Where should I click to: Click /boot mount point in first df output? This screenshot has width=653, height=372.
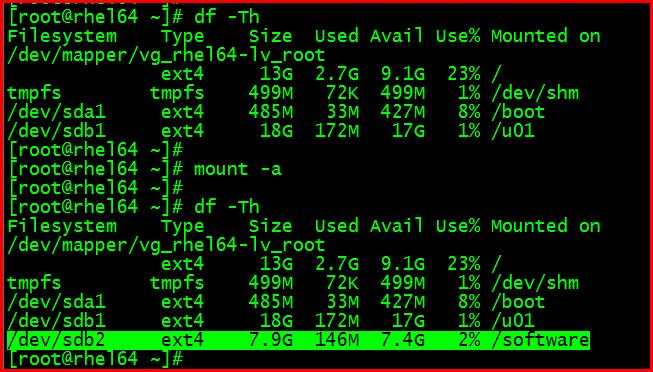[x=518, y=112]
